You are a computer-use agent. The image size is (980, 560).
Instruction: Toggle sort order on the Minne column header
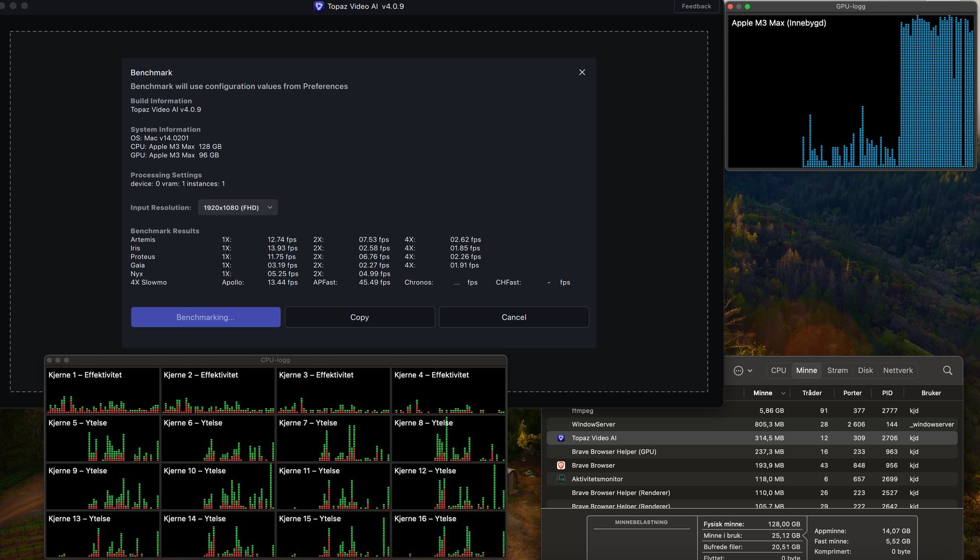click(x=764, y=393)
